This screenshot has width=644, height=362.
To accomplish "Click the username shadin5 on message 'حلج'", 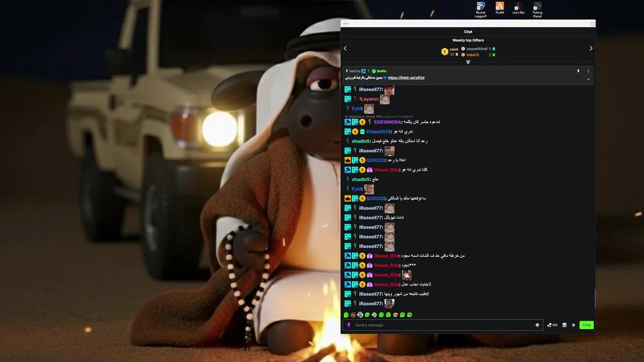I will (361, 179).
